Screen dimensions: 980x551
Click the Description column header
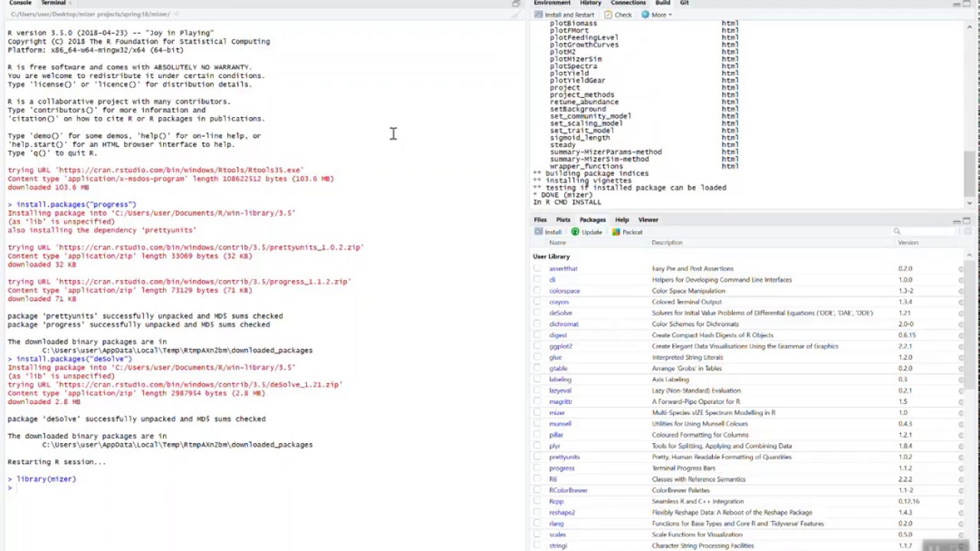[666, 243]
